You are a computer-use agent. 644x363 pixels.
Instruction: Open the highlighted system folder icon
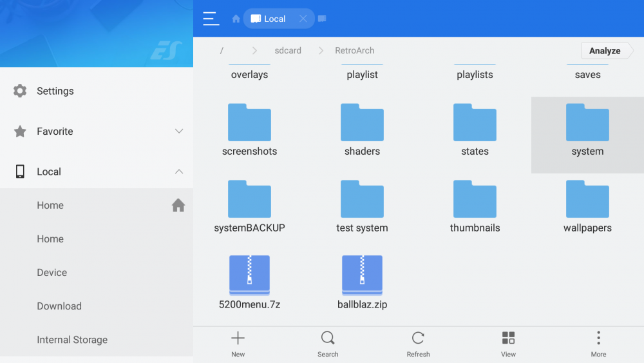[588, 122]
